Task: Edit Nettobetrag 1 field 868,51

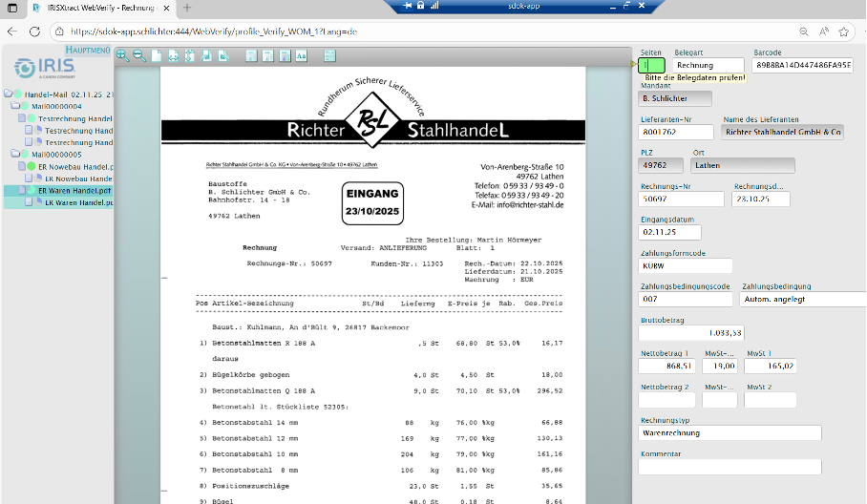Action: [x=666, y=366]
